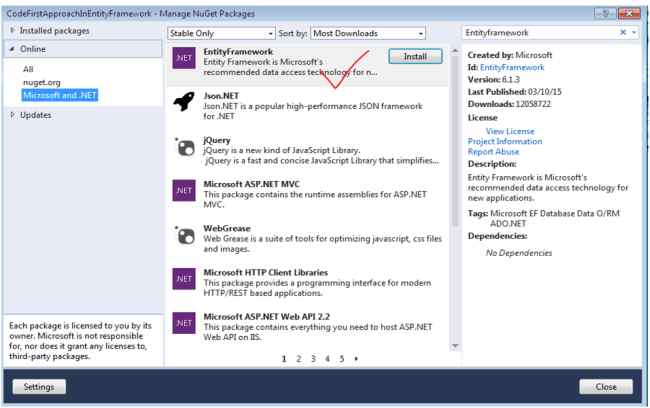Click the Microsoft ASP.NET MVC .NET icon
The width and height of the screenshot is (650, 408).
pos(184,190)
